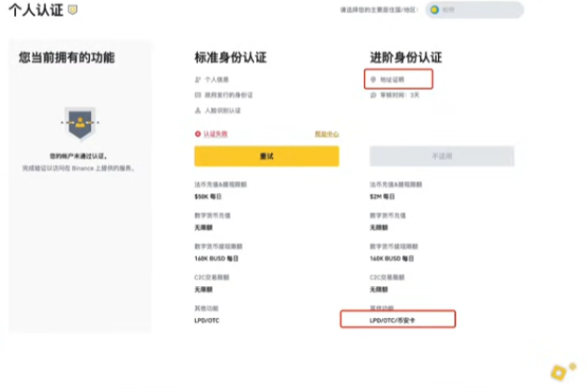588x392 pixels.
Task: Click the 审核时间 review time icon
Action: point(373,95)
